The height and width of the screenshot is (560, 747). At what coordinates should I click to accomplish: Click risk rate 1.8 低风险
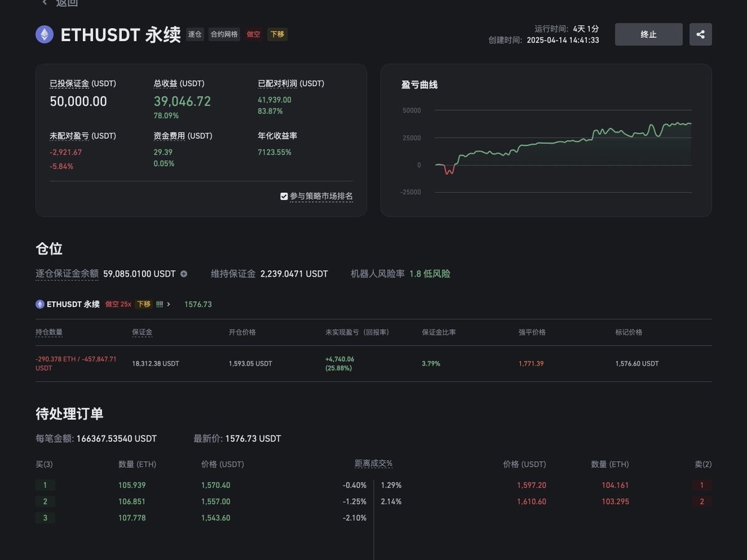[430, 274]
